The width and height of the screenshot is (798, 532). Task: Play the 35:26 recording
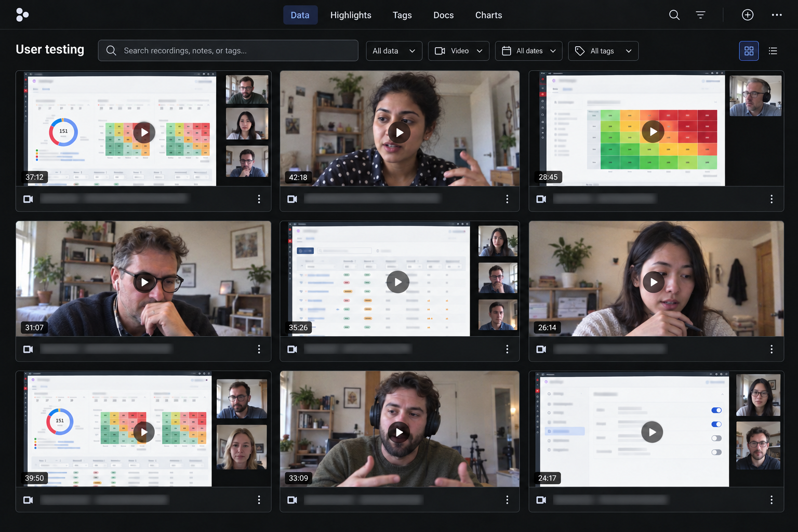click(398, 282)
